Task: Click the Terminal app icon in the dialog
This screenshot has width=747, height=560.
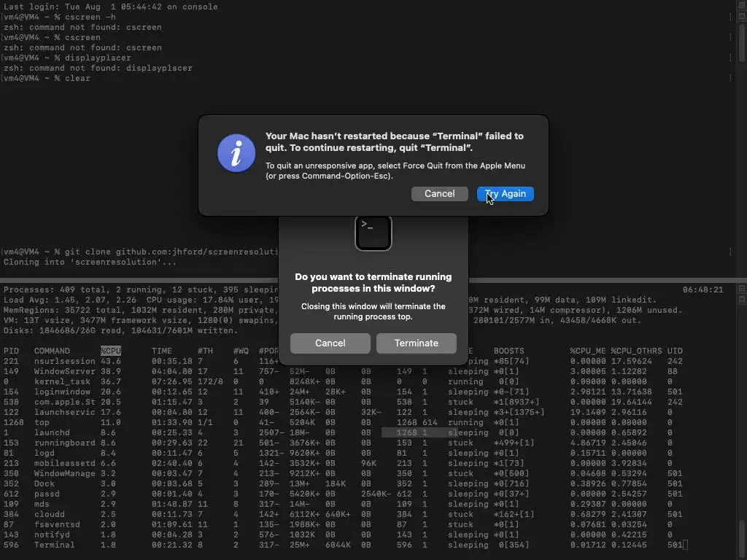Action: coord(373,233)
